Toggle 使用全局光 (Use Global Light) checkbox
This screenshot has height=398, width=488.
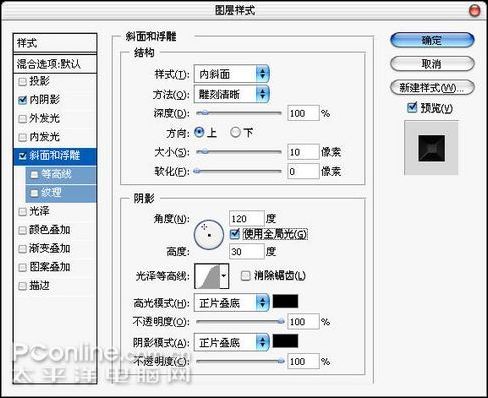coord(235,234)
